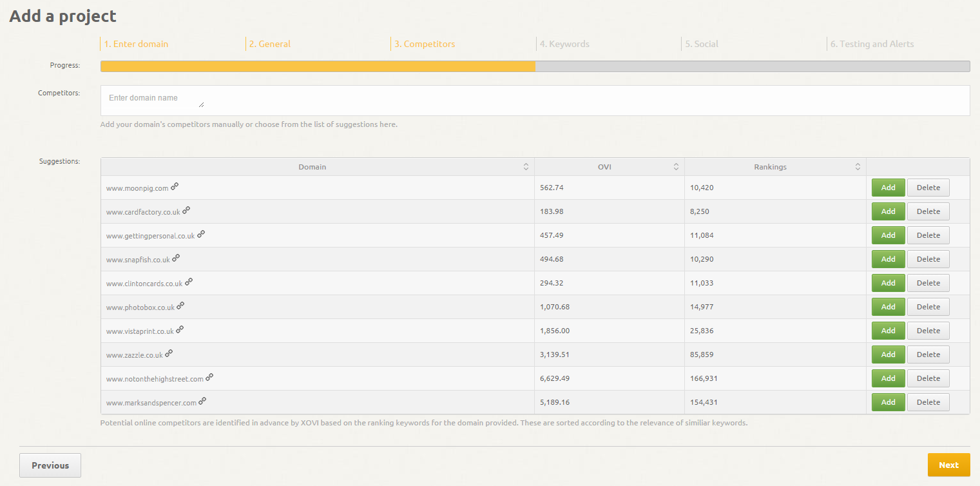
Task: Add www.gettingpersonal.co.uk as competitor
Action: [889, 235]
